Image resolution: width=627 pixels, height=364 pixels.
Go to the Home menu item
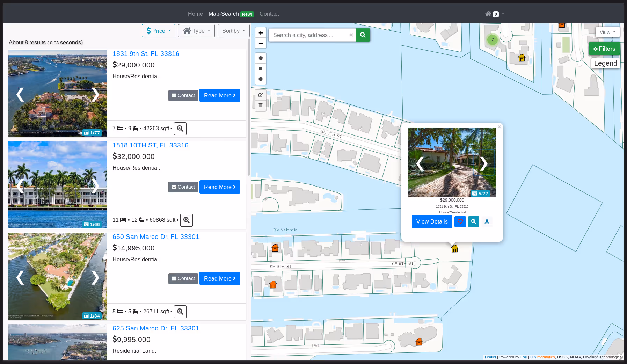(195, 14)
